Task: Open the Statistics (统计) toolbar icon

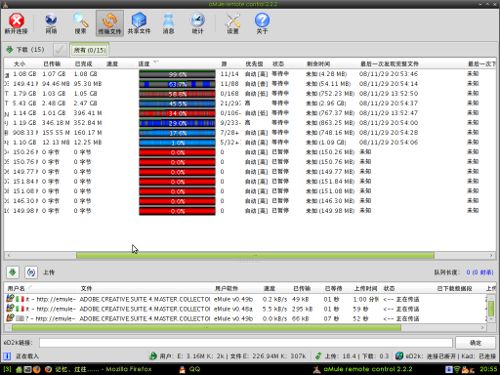Action: point(197,23)
